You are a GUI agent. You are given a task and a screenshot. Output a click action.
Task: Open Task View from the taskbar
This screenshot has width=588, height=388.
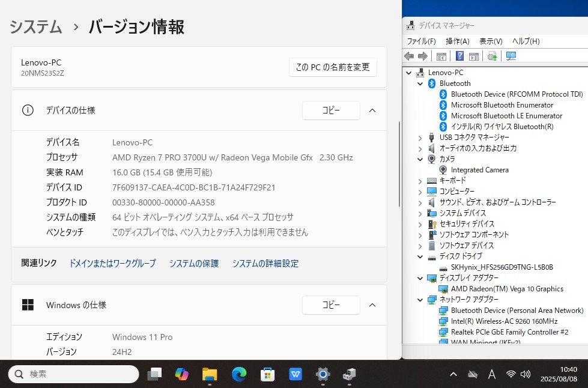pyautogui.click(x=154, y=374)
